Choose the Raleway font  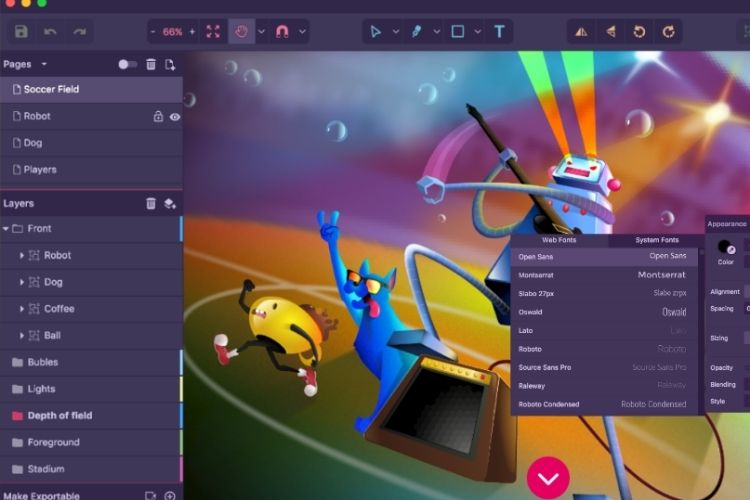pos(604,386)
